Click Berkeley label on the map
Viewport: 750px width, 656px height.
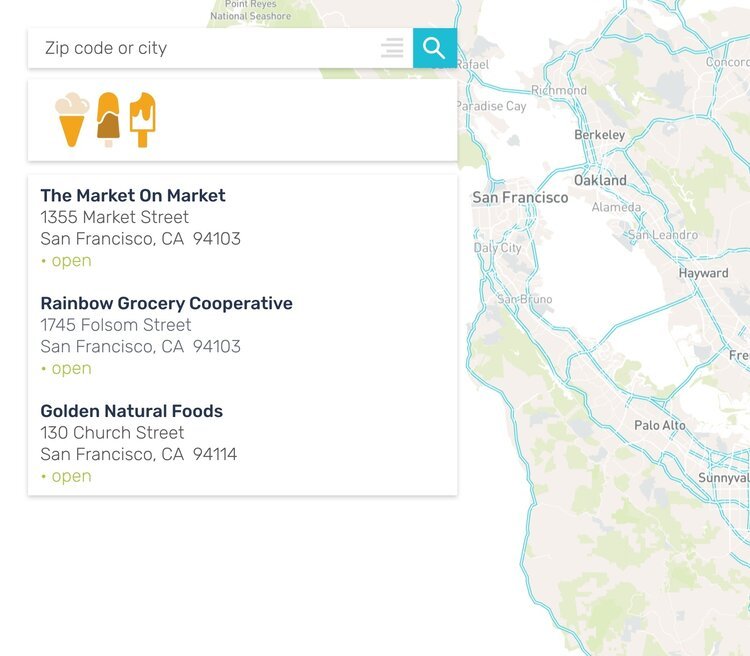pos(599,135)
